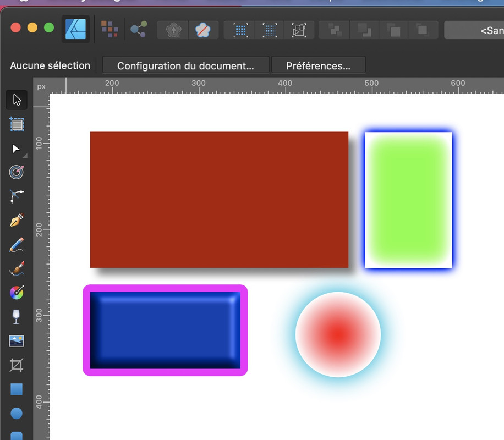The width and height of the screenshot is (504, 440).
Task: Select the Corner tool
Action: (17, 196)
